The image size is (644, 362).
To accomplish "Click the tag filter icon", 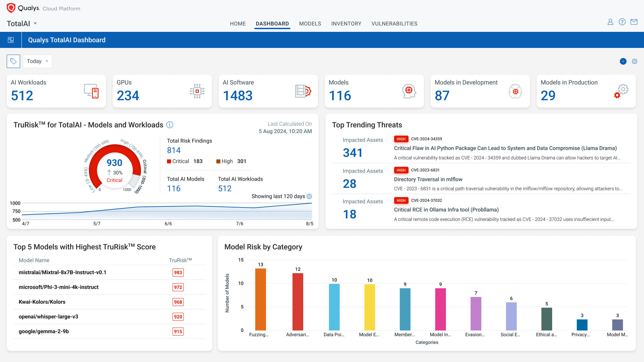I will coord(13,61).
